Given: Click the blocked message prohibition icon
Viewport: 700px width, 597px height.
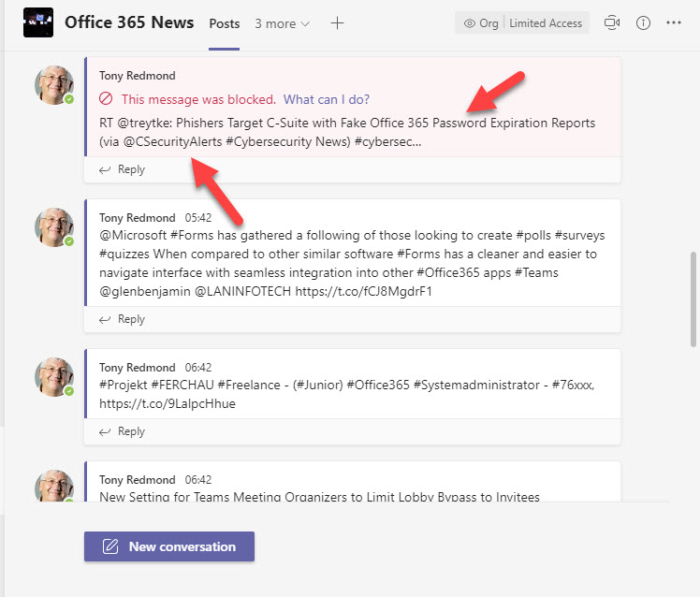Looking at the screenshot, I should 106,98.
